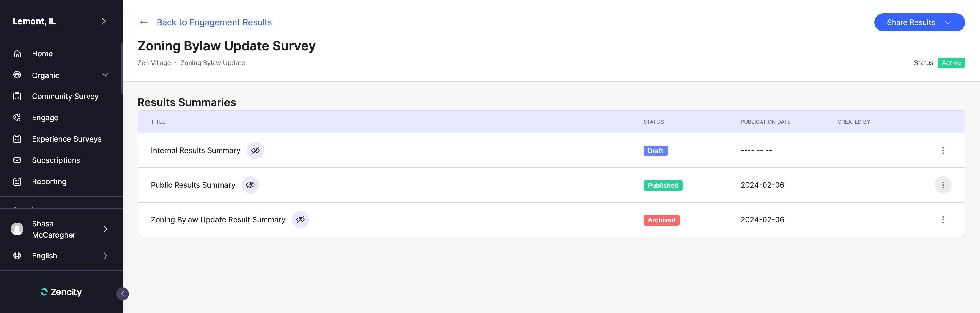Select the Engage icon
Screen dimensions: 980x313
17,117
